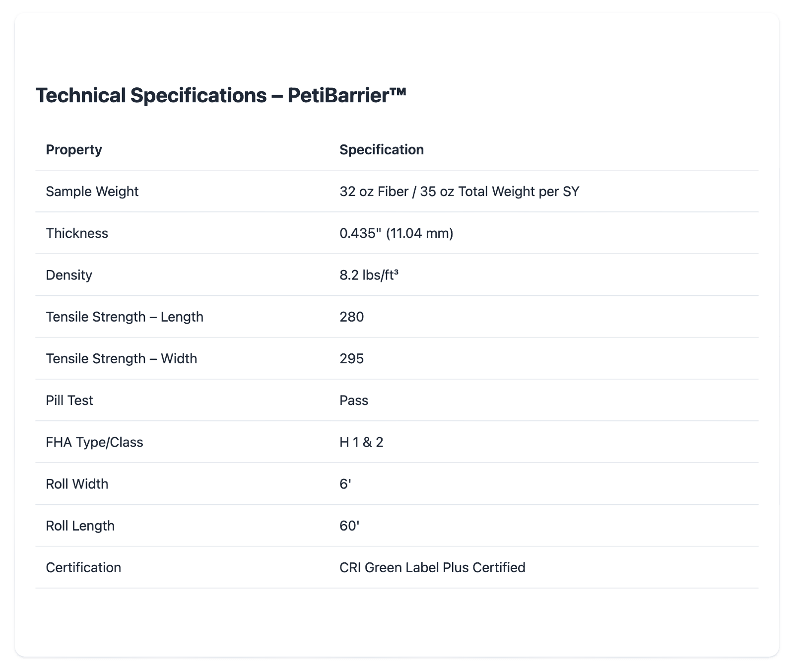
Task: Click the 0.435" (11.04 mm) value
Action: click(396, 233)
